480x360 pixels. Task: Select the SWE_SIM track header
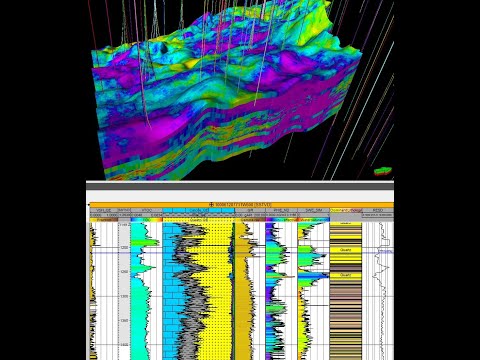tap(313, 210)
